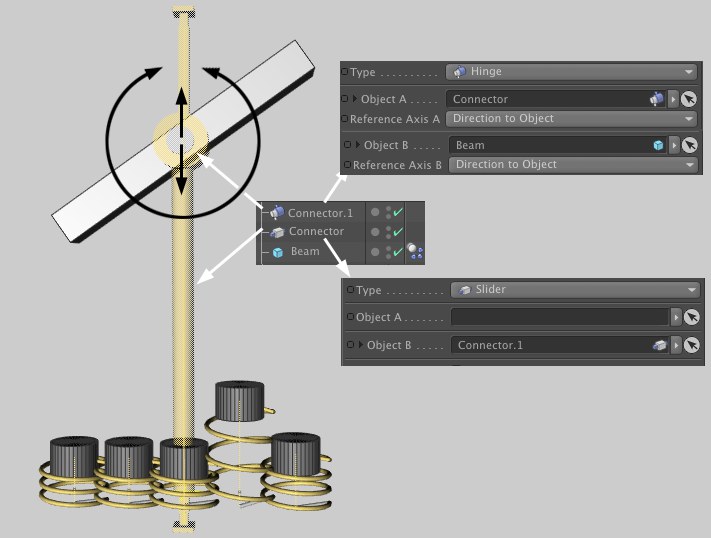Click the Connector.1 hinge icon in object list
The height and width of the screenshot is (538, 711).
click(277, 213)
